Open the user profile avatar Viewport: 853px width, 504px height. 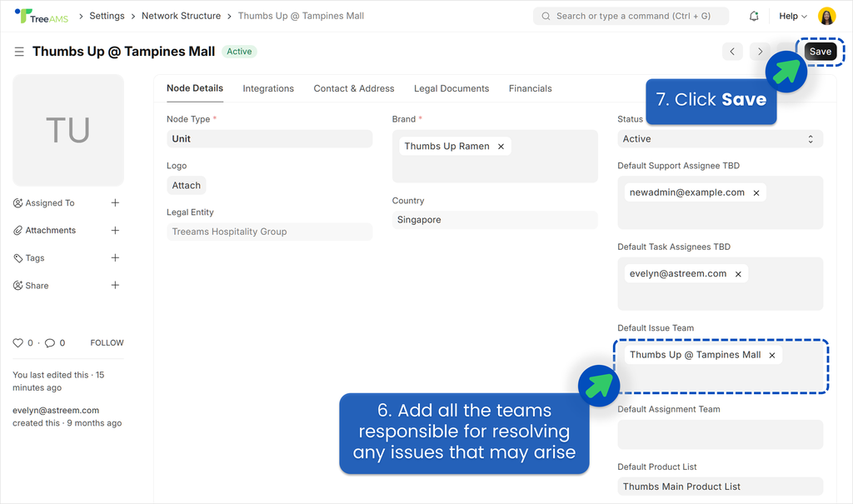pos(826,17)
